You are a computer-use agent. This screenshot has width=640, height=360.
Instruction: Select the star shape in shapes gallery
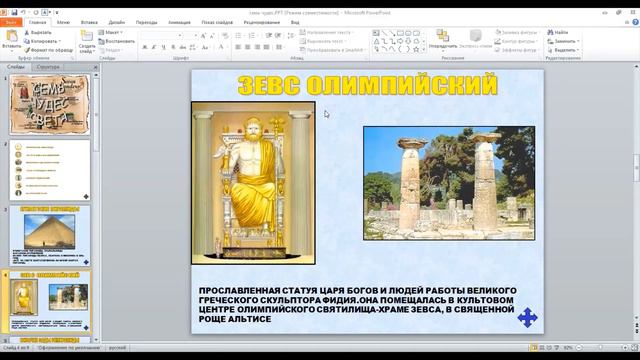[x=416, y=49]
